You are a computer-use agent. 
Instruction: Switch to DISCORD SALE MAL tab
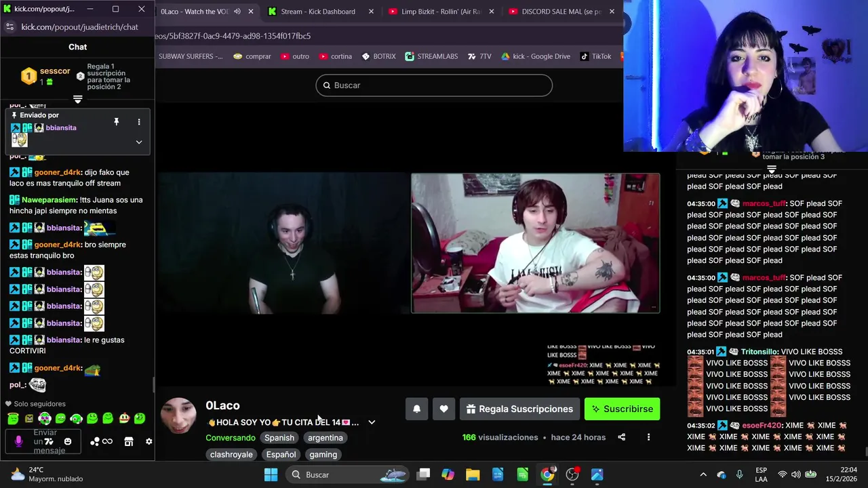click(x=561, y=12)
